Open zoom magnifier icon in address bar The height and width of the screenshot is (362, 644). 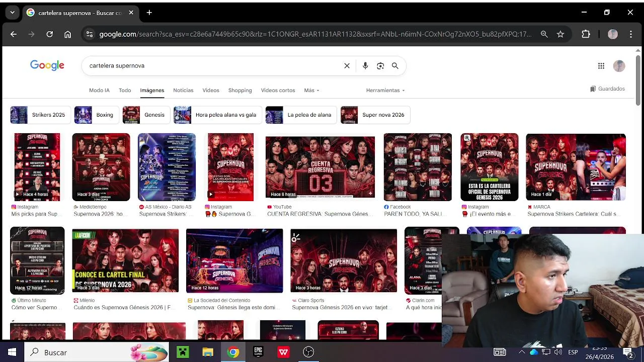544,34
